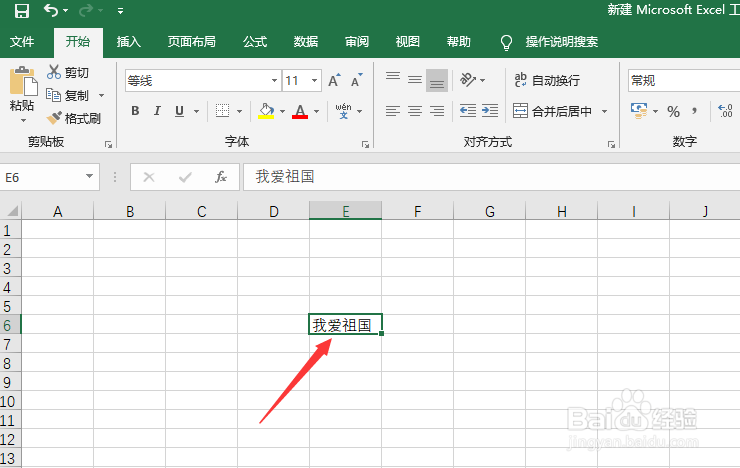Click the align right icon
This screenshot has width=740, height=468.
coord(437,111)
